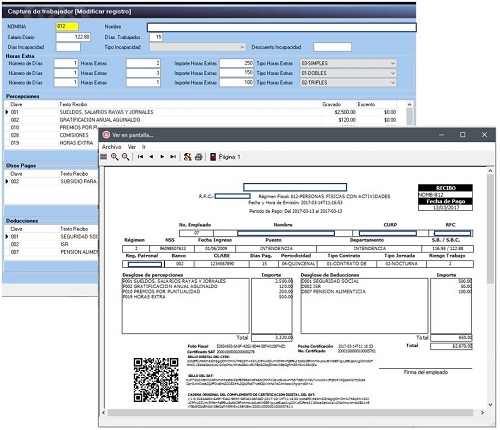The height and width of the screenshot is (430, 500).
Task: Open the Ver menu
Action: (132, 147)
